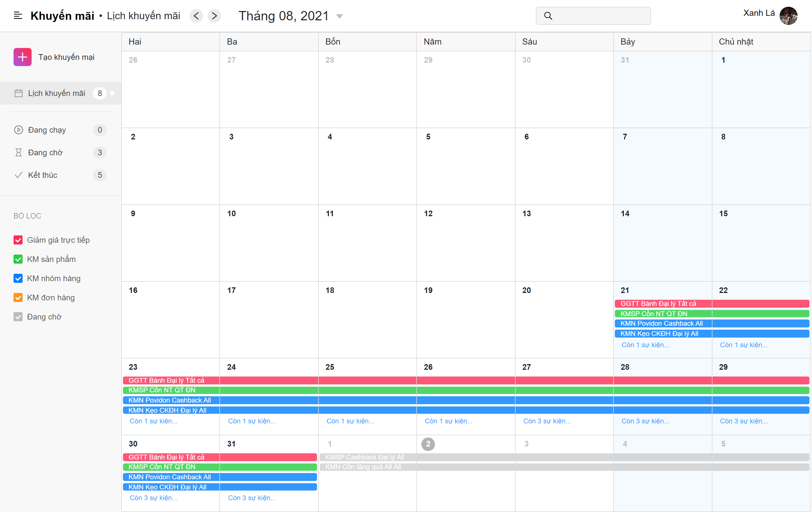Viewport: 812px width, 512px height.
Task: Open Lịch khuyến mãi sidebar item
Action: pos(56,93)
